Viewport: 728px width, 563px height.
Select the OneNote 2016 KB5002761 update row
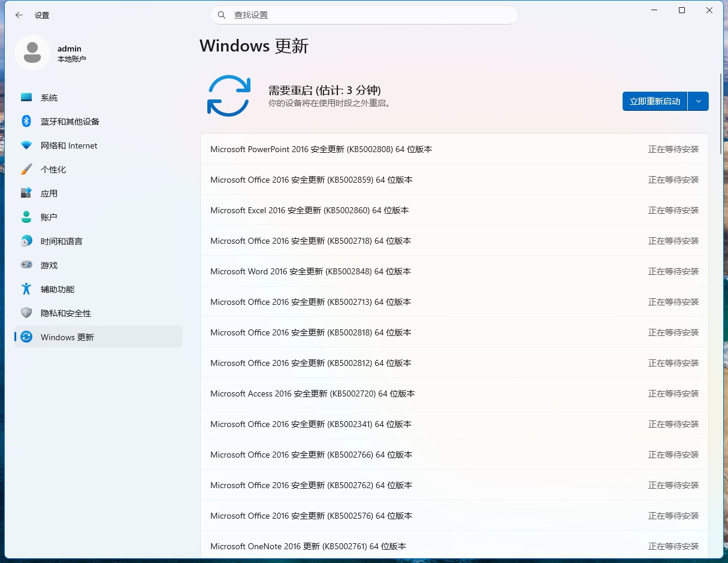(454, 546)
